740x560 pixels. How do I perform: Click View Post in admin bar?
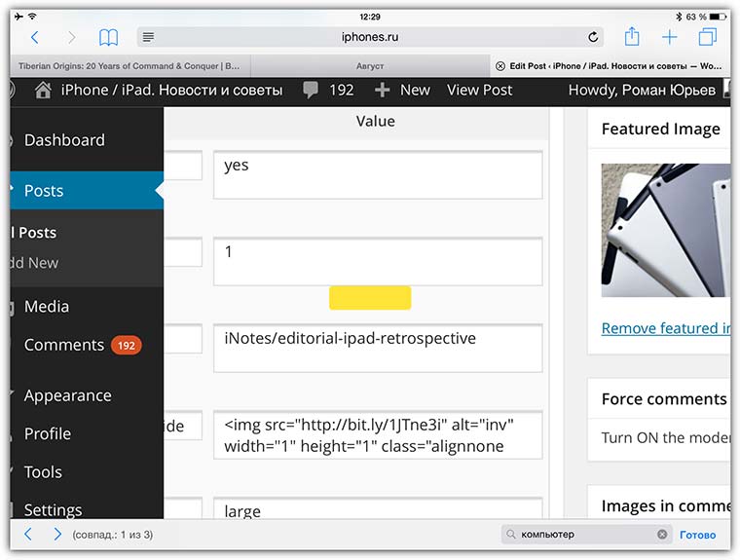479,90
